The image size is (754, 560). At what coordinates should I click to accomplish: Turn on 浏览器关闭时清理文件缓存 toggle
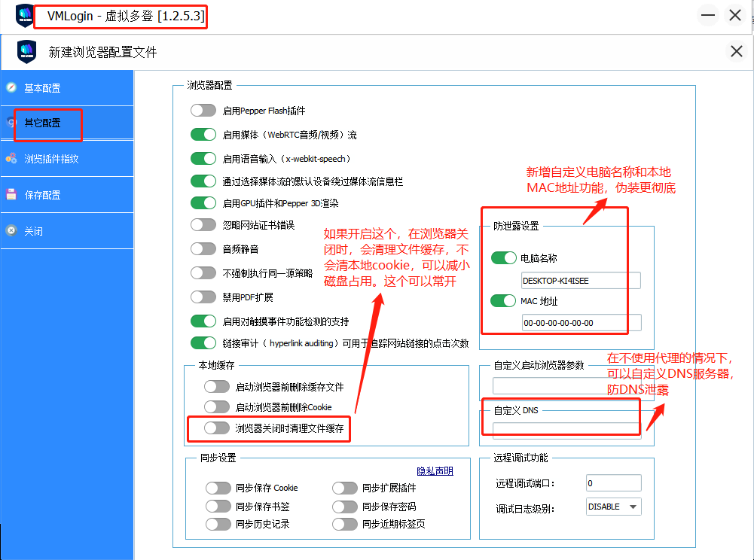(x=217, y=428)
